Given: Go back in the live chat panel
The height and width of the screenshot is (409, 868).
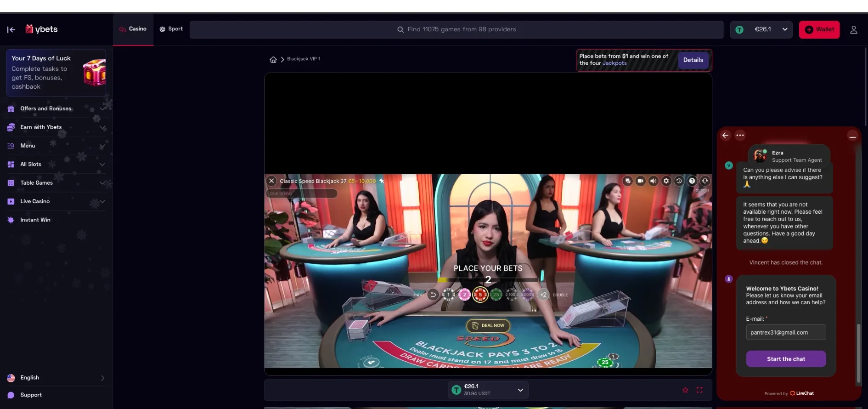Looking at the screenshot, I should (726, 135).
